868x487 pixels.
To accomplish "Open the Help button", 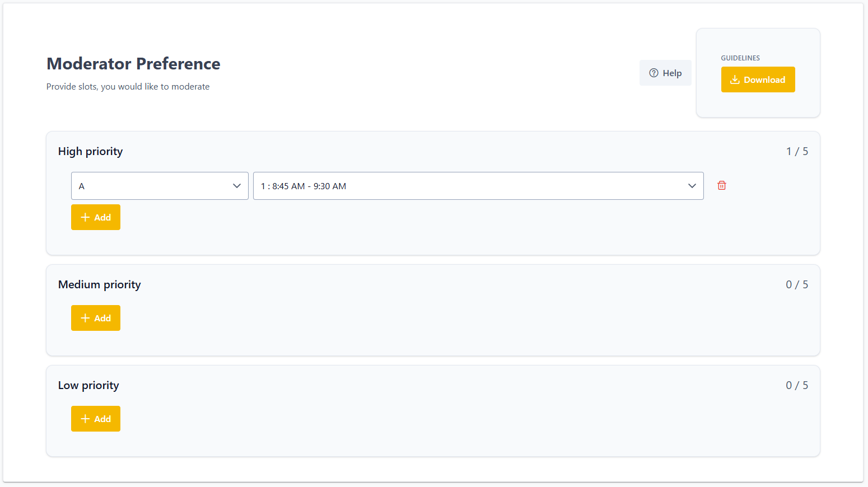I will pyautogui.click(x=665, y=73).
